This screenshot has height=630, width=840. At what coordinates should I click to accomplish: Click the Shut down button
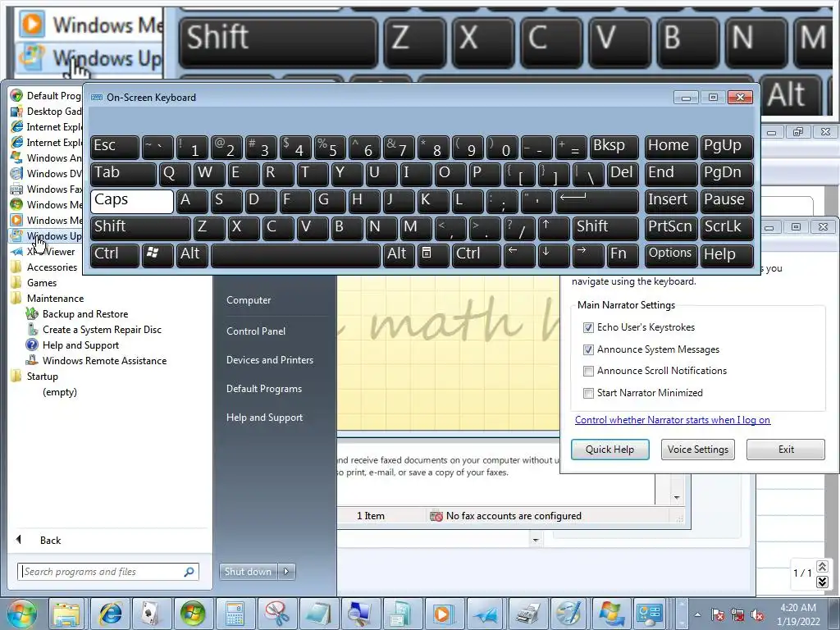[x=248, y=572]
